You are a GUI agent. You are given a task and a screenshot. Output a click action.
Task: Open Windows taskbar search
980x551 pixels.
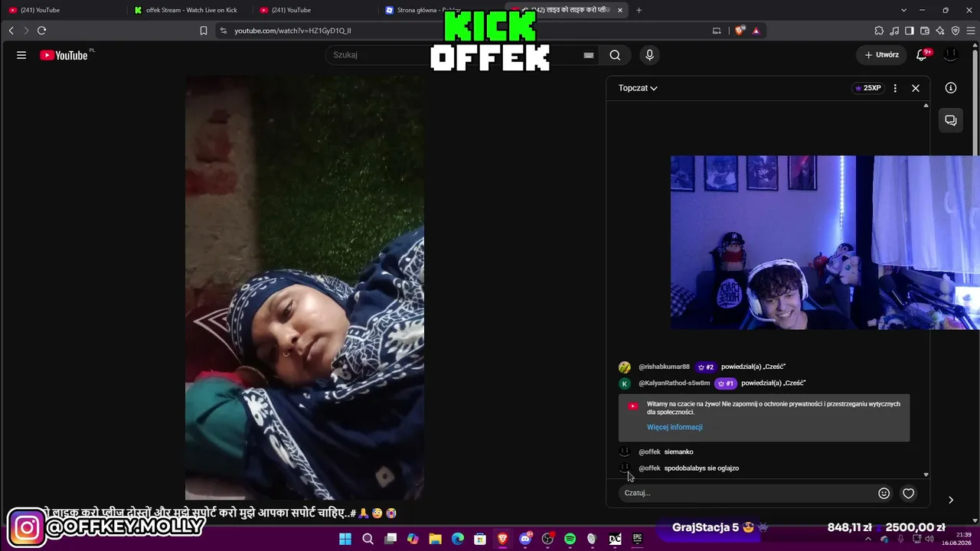click(367, 539)
